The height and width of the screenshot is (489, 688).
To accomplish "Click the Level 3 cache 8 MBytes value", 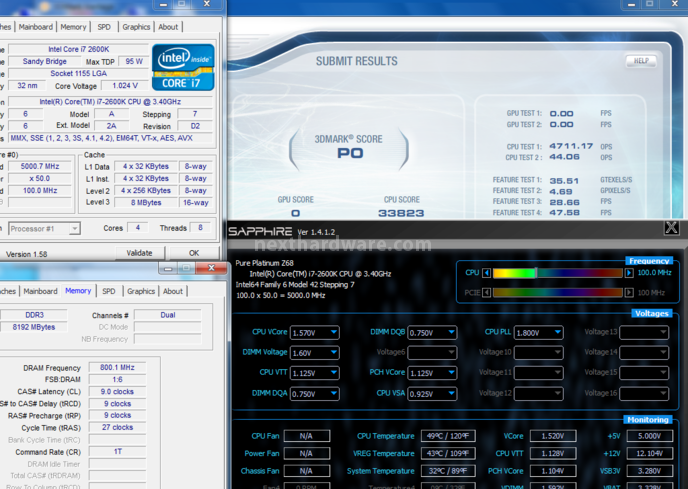I will (x=146, y=203).
